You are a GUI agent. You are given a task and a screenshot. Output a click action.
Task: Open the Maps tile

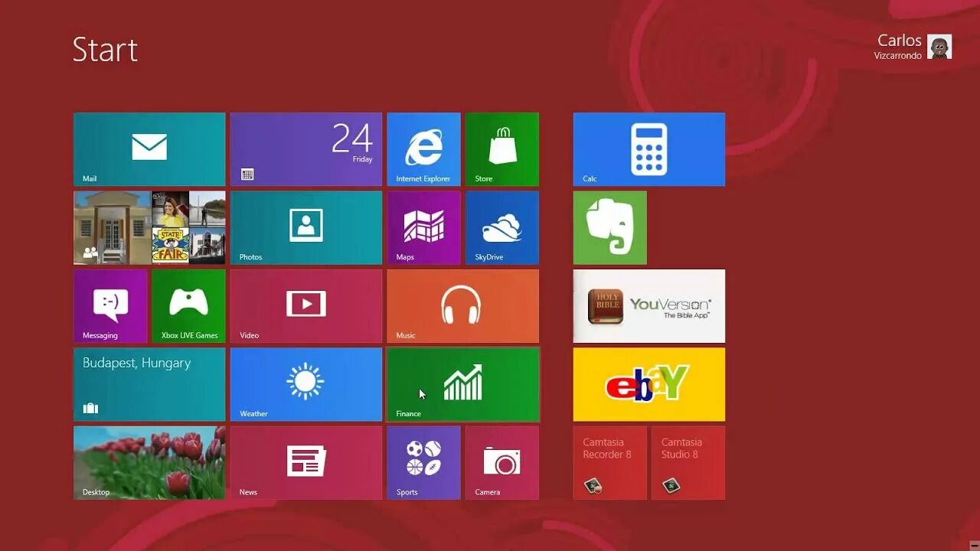pyautogui.click(x=423, y=228)
